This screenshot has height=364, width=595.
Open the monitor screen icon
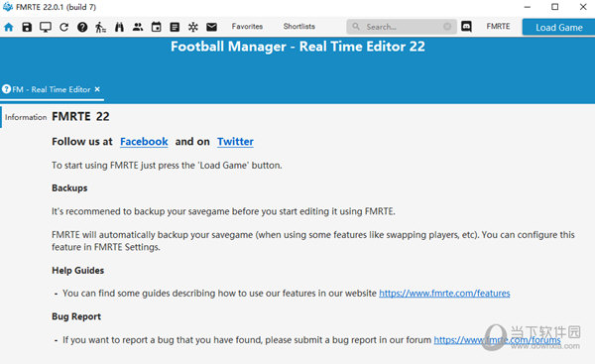(46, 27)
